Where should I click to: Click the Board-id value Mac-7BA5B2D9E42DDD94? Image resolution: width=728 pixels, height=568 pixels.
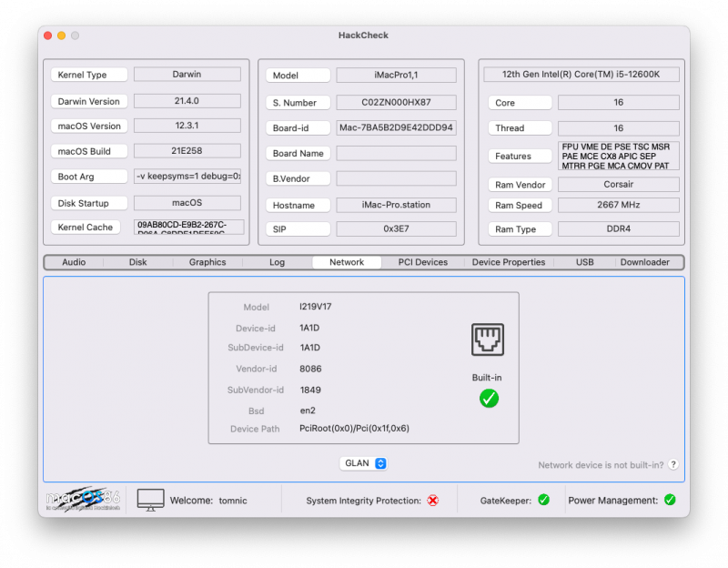[396, 127]
